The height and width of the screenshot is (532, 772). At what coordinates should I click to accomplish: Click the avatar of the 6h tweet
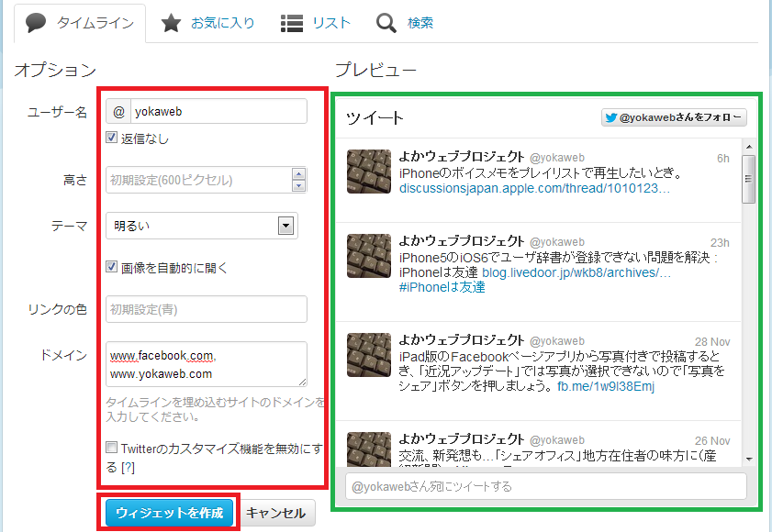[369, 172]
